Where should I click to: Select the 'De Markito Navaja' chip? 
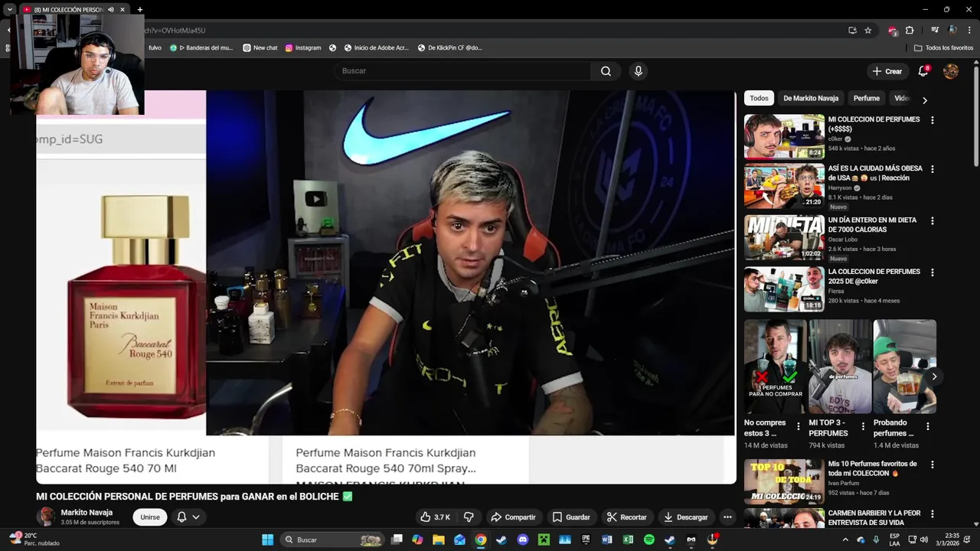(x=811, y=99)
